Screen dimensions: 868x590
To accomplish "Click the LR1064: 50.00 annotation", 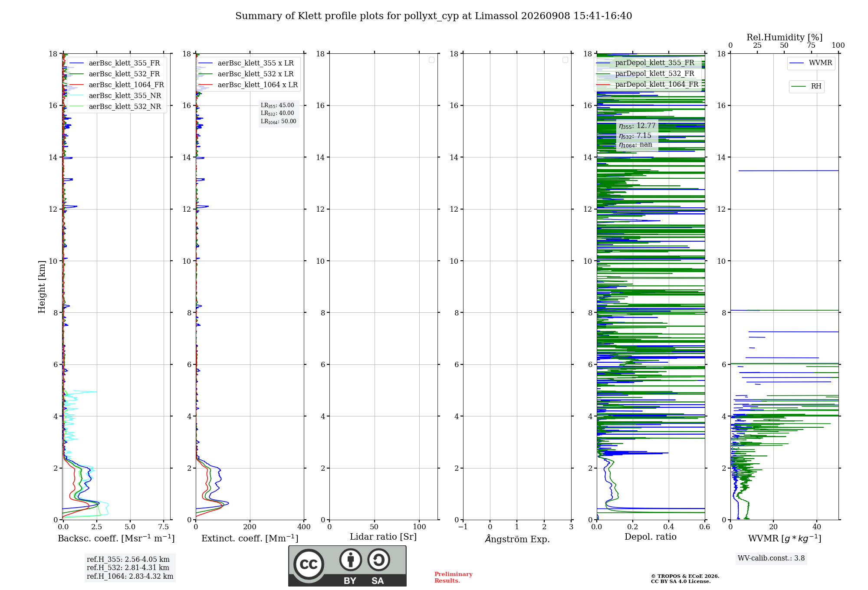I will click(279, 121).
